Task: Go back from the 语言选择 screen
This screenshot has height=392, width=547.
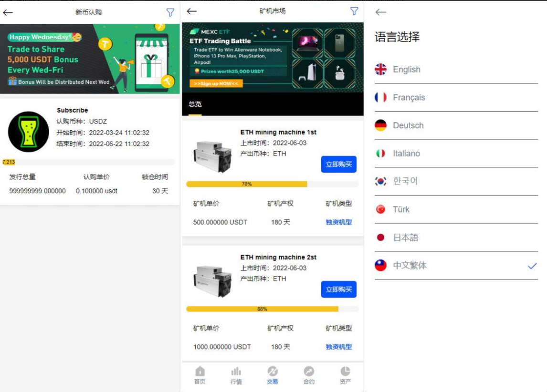Action: pyautogui.click(x=380, y=12)
